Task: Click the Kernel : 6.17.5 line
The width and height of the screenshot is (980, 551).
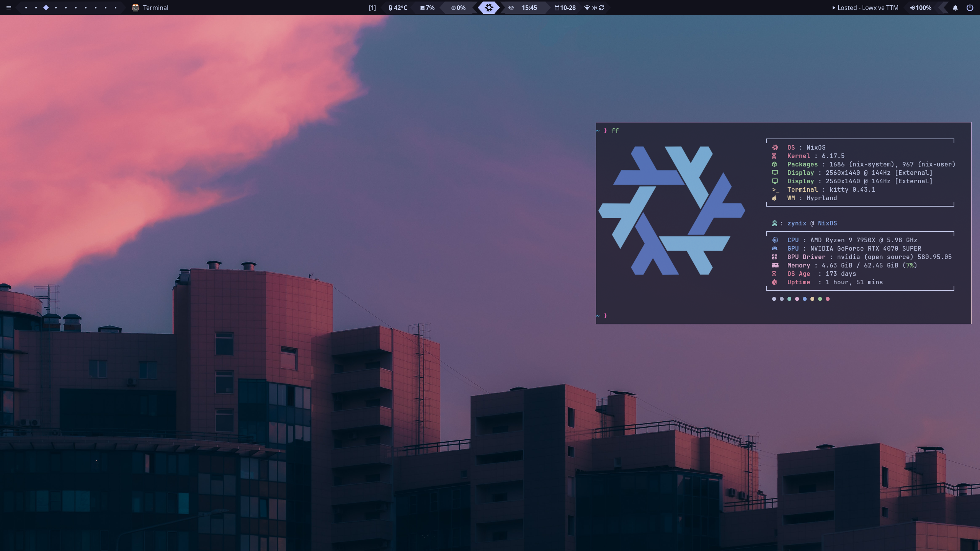Action: pos(816,156)
